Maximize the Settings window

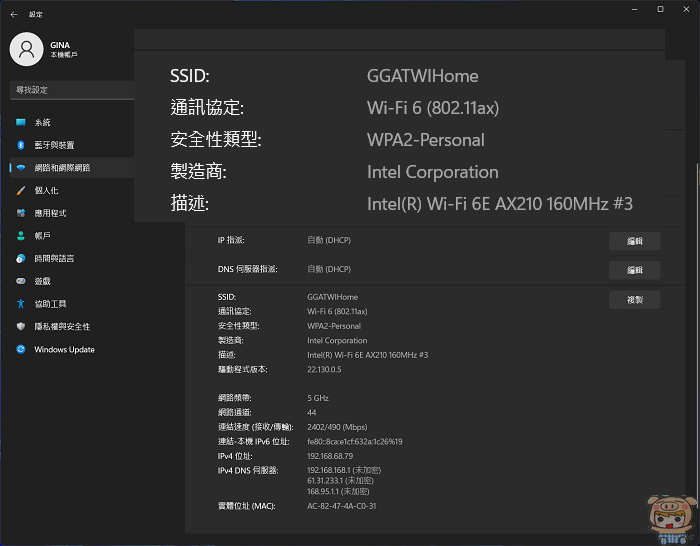pyautogui.click(x=660, y=9)
